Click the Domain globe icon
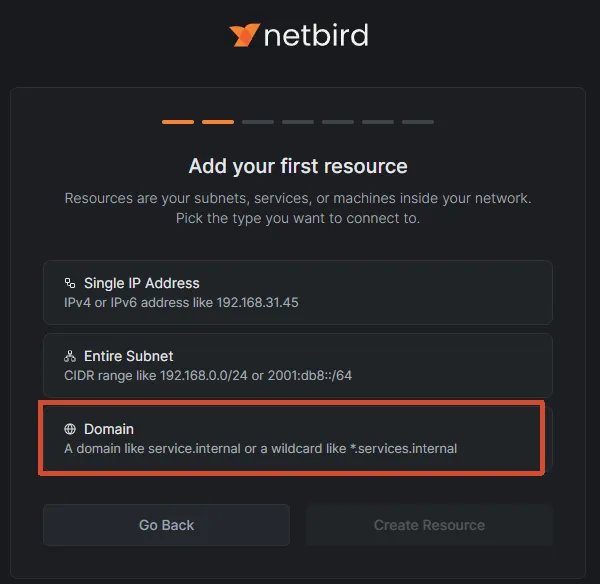 click(x=70, y=429)
